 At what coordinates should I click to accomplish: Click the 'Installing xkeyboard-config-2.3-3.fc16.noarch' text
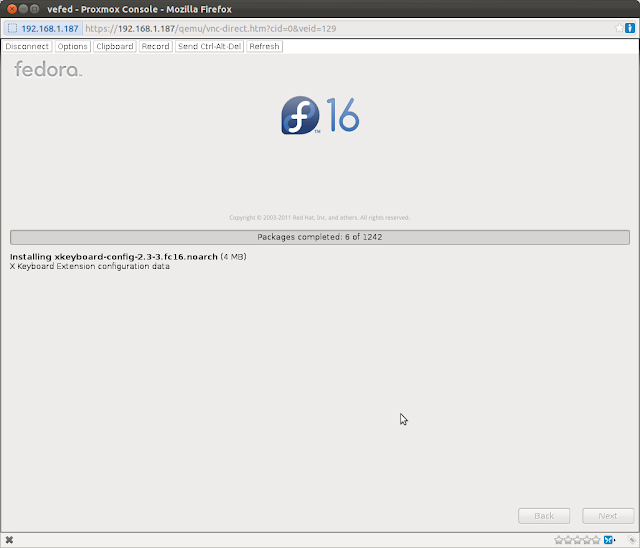[113, 257]
